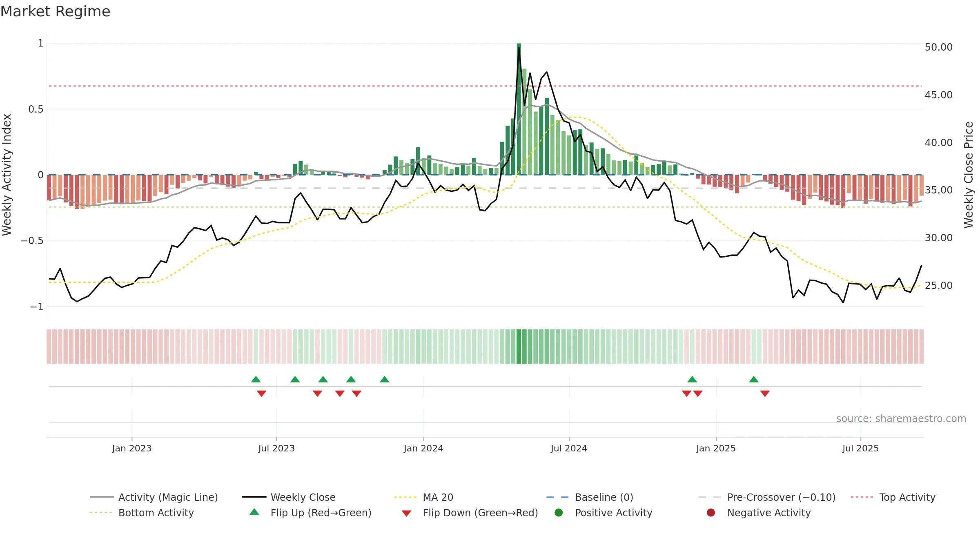Click the Jan 2024 x-axis label
Image resolution: width=980 pixels, height=551 pixels.
(423, 448)
